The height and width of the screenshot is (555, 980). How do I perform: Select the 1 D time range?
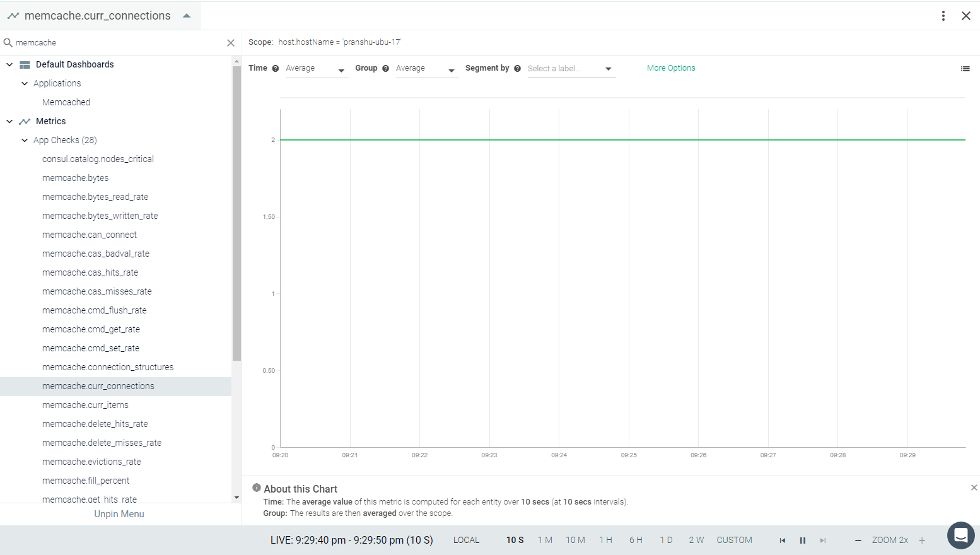(x=666, y=540)
